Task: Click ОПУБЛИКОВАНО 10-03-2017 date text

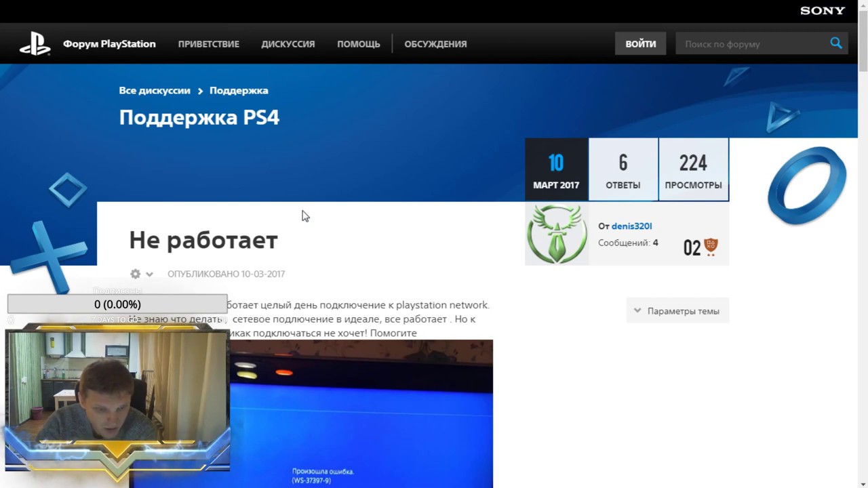Action: click(226, 274)
